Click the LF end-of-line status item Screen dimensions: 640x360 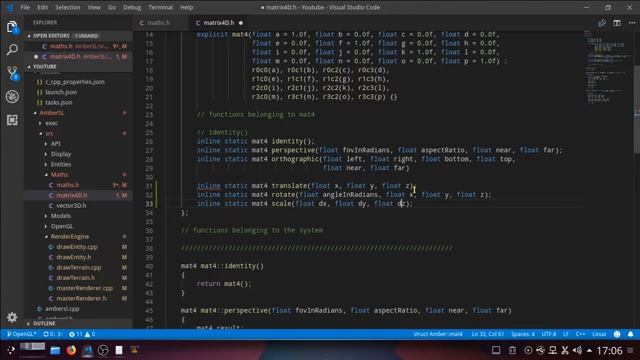[566, 334]
